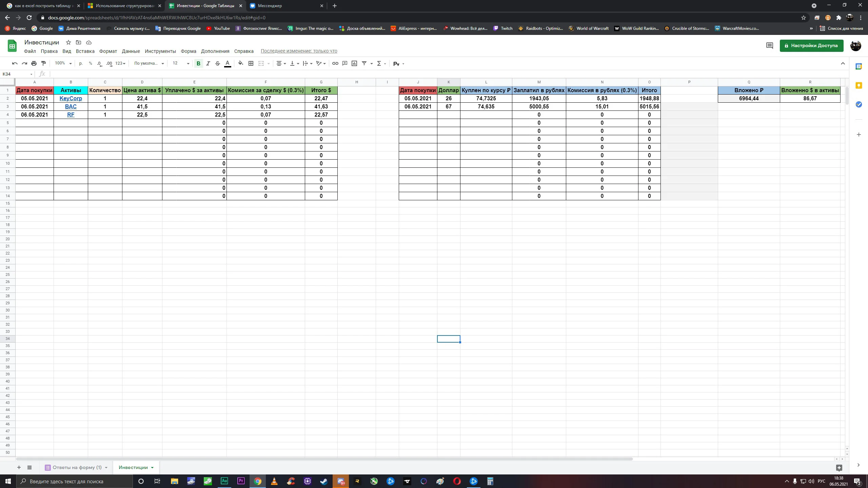868x488 pixels.
Task: Activate the paint format tool
Action: 43,63
